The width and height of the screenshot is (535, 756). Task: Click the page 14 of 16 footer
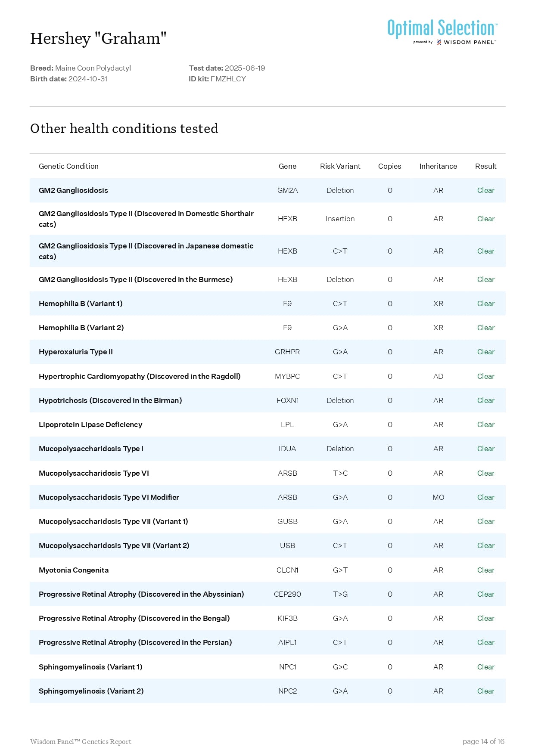coord(483,741)
